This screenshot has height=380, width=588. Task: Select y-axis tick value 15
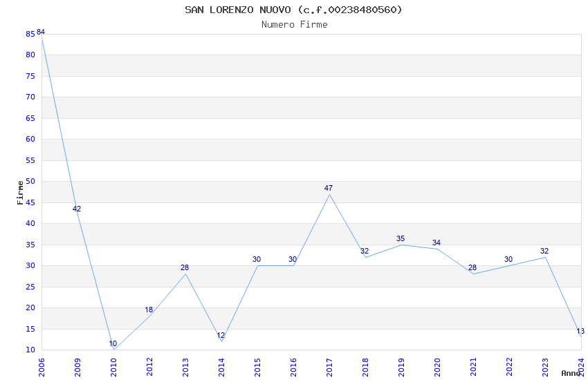tap(30, 329)
